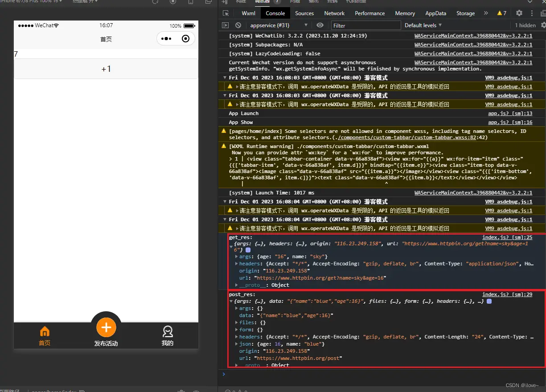Image resolution: width=546 pixels, height=392 pixels.
Task: Open the Sources tab
Action: [x=304, y=13]
